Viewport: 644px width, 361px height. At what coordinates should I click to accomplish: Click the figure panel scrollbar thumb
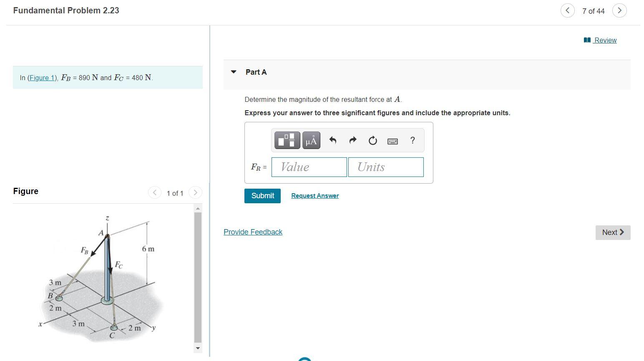[x=198, y=278]
